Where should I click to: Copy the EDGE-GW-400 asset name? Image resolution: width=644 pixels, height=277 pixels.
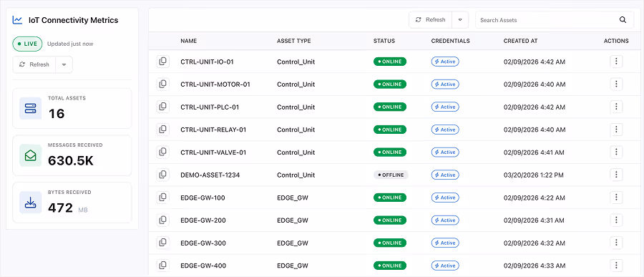click(x=163, y=266)
